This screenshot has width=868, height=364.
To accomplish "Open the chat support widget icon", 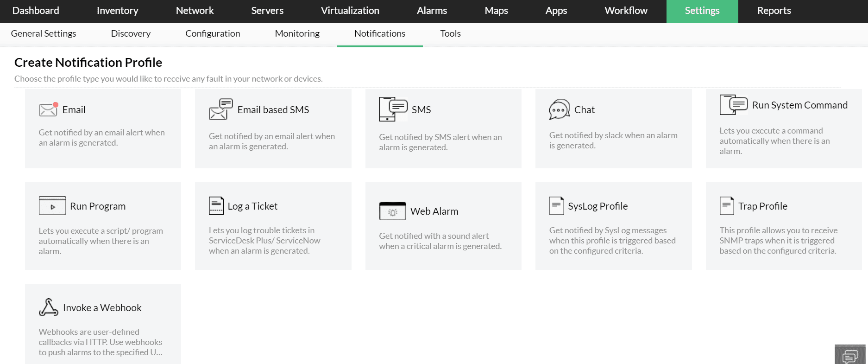I will click(850, 355).
